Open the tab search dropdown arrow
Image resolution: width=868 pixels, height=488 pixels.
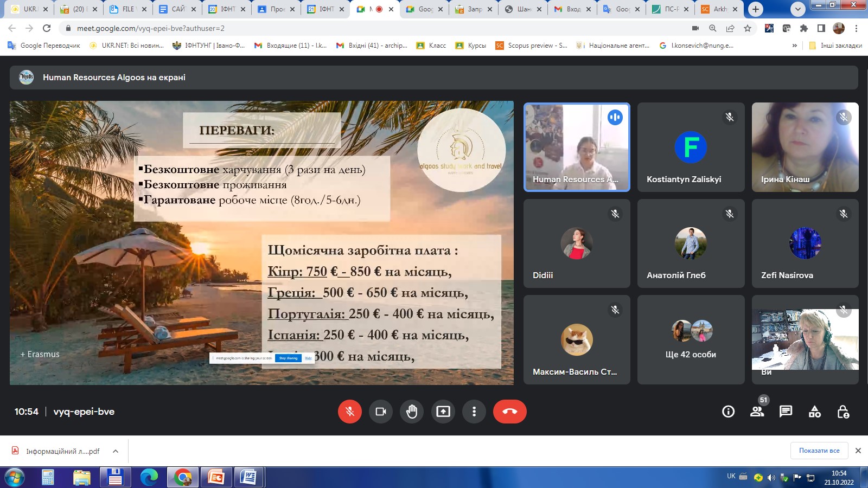pos(797,9)
